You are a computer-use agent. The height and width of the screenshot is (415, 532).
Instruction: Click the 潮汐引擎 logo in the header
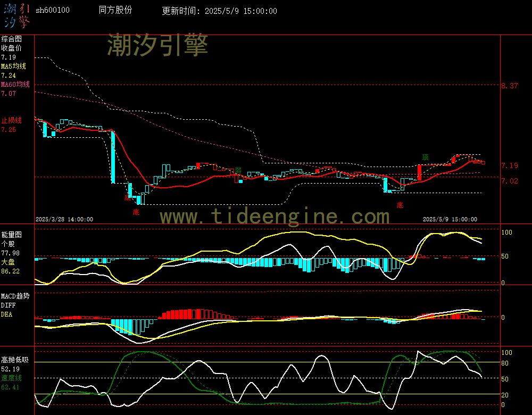click(16, 15)
